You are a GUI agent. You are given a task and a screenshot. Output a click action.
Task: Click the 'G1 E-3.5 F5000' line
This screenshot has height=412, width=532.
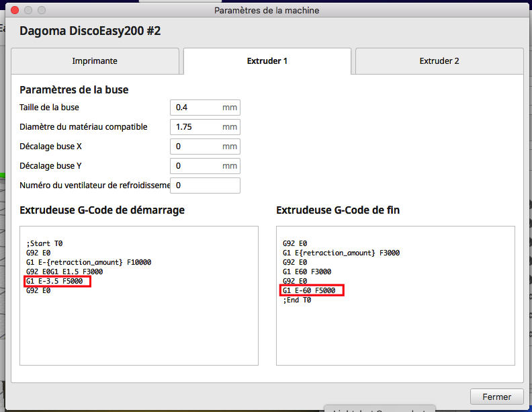pos(54,282)
